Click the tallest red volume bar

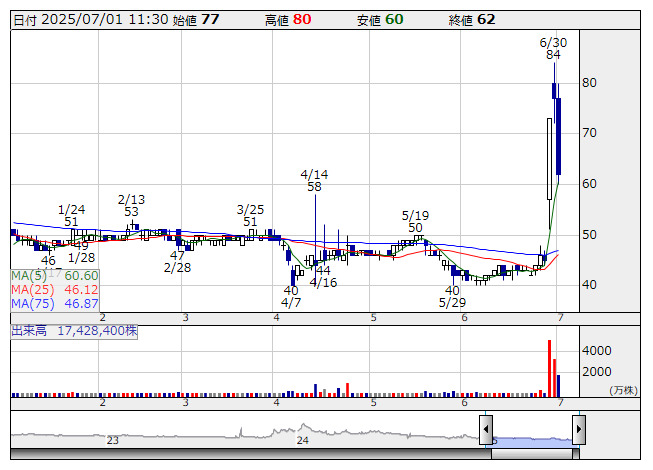pos(549,367)
